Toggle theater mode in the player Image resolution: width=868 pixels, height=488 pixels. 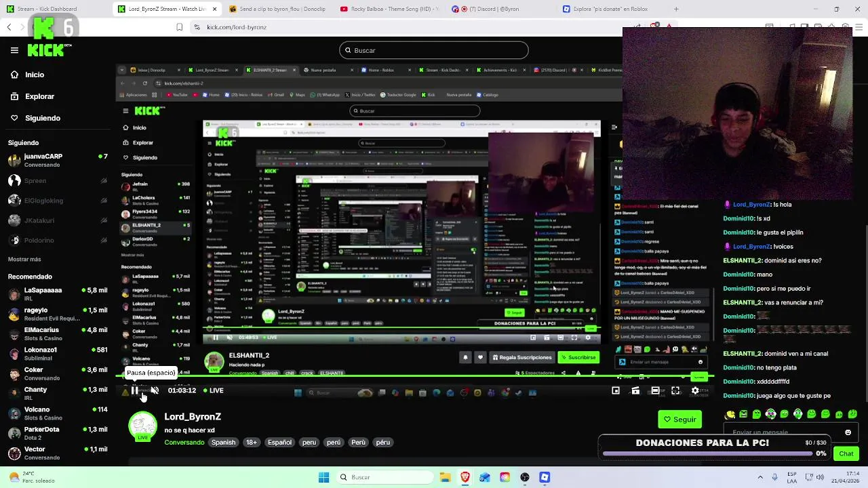pyautogui.click(x=655, y=390)
